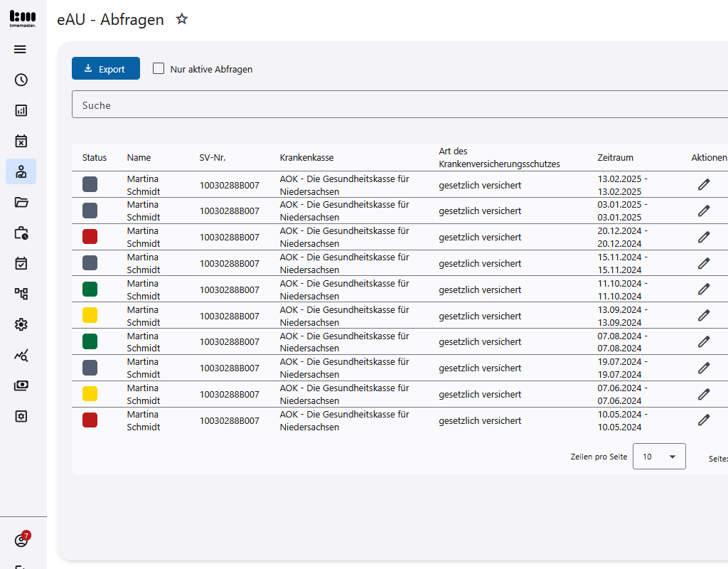Click the organization hierarchy icon in sidebar
Screen dimensions: 728x569
21,294
